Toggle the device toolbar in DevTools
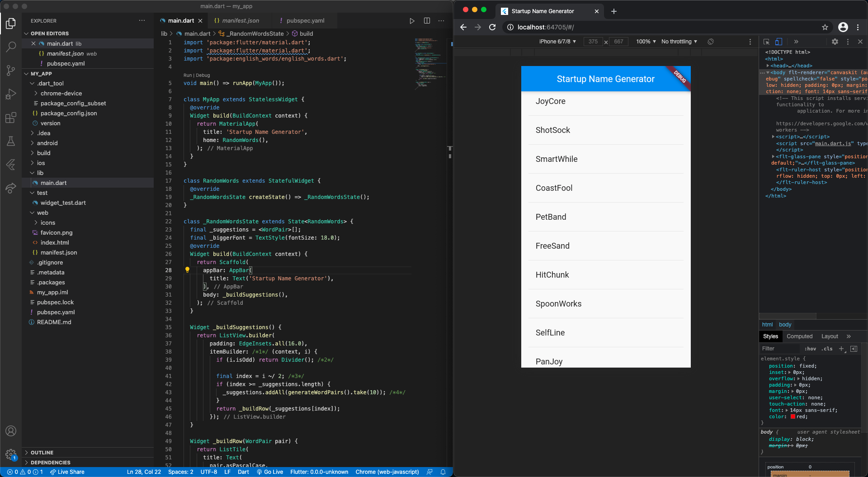 (778, 42)
